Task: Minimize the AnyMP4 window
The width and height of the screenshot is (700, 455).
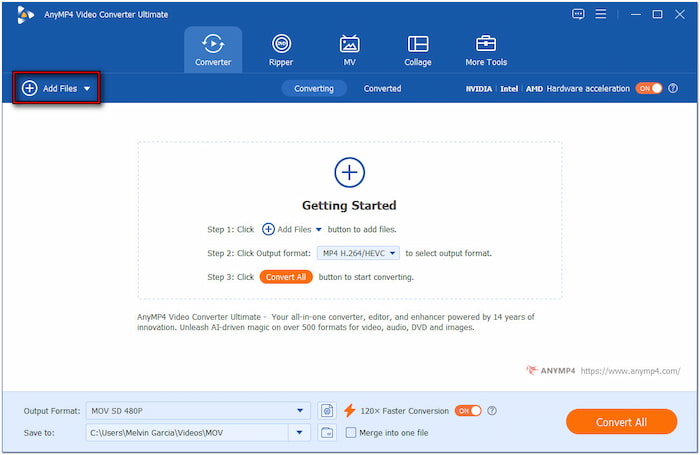Action: (636, 14)
